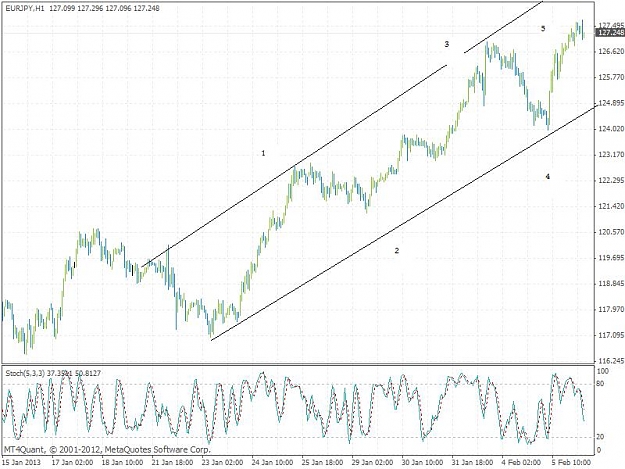This screenshot has height=469, width=625.
Task: Click the 124.020 price axis label
Action: (611, 129)
